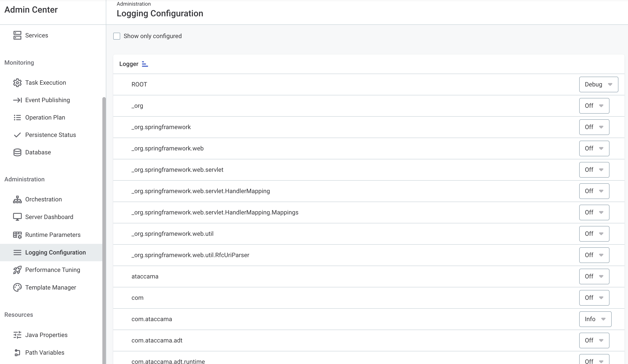Click the Event Publishing arrow icon
Screen dimensions: 628x364
(17, 100)
